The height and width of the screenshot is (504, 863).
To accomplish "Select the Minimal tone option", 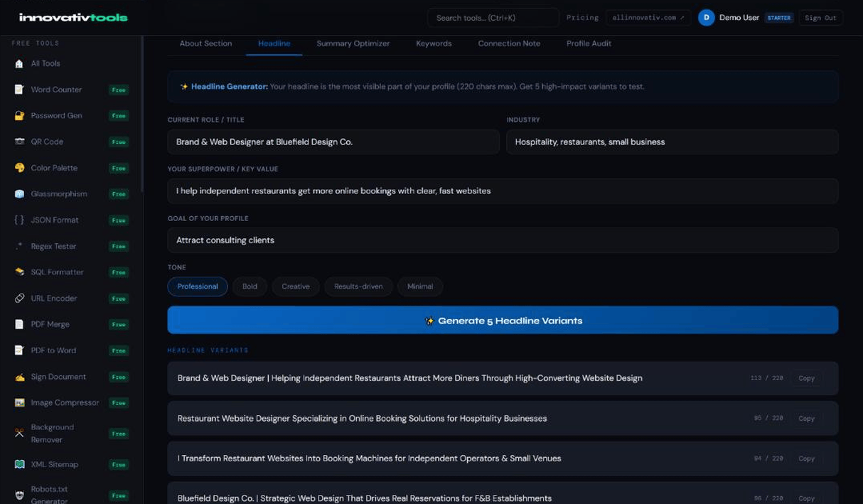I will (420, 286).
